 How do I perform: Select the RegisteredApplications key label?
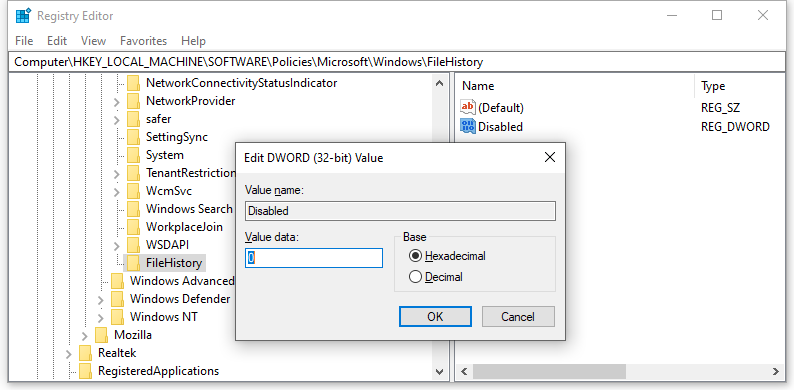click(x=158, y=371)
